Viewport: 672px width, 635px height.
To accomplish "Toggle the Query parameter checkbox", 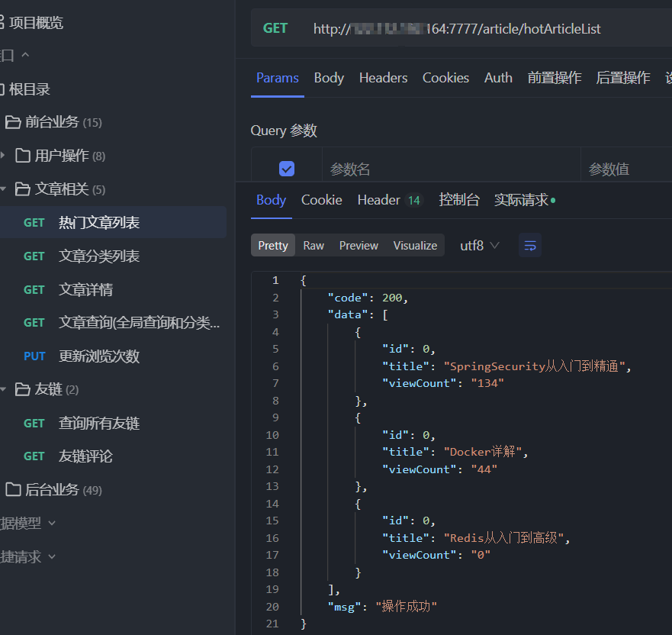I will tap(287, 169).
